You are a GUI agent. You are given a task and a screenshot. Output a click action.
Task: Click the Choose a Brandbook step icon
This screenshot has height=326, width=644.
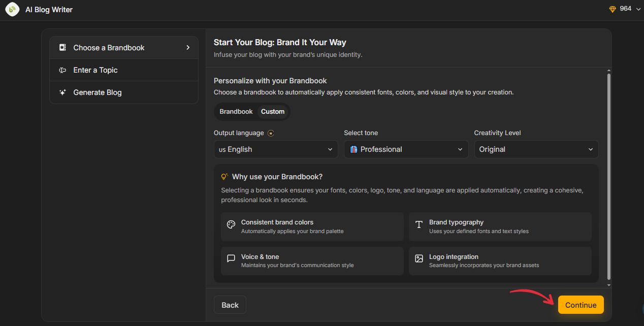pyautogui.click(x=62, y=48)
